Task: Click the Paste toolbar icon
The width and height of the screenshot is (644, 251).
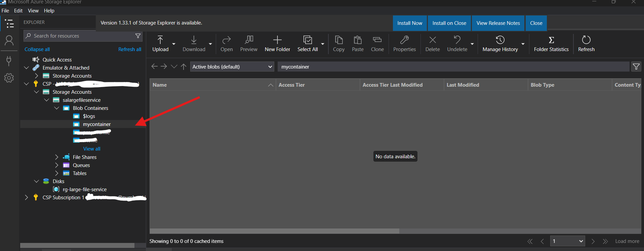Action: point(358,44)
